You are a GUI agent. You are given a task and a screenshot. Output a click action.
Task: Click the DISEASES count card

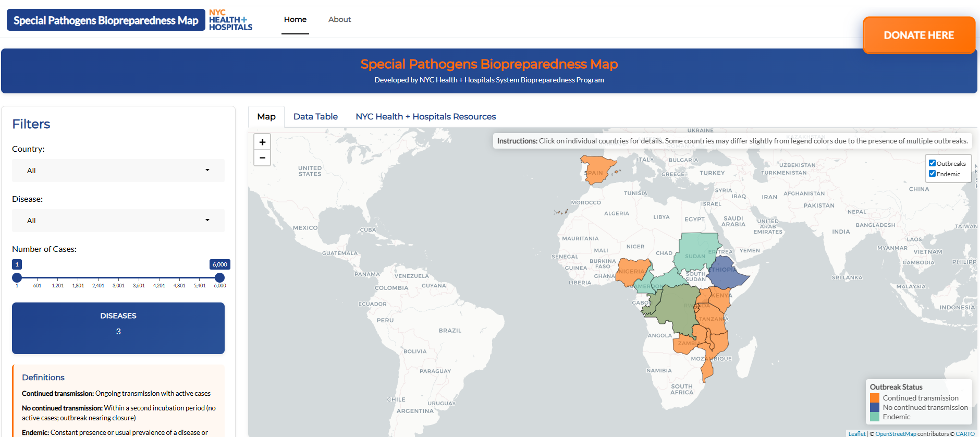coord(118,328)
